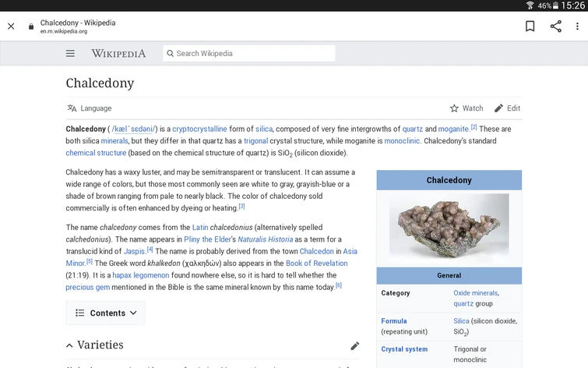Follow the silica link in the first paragraph
Viewport: 588px width, 368px height.
[x=264, y=129]
